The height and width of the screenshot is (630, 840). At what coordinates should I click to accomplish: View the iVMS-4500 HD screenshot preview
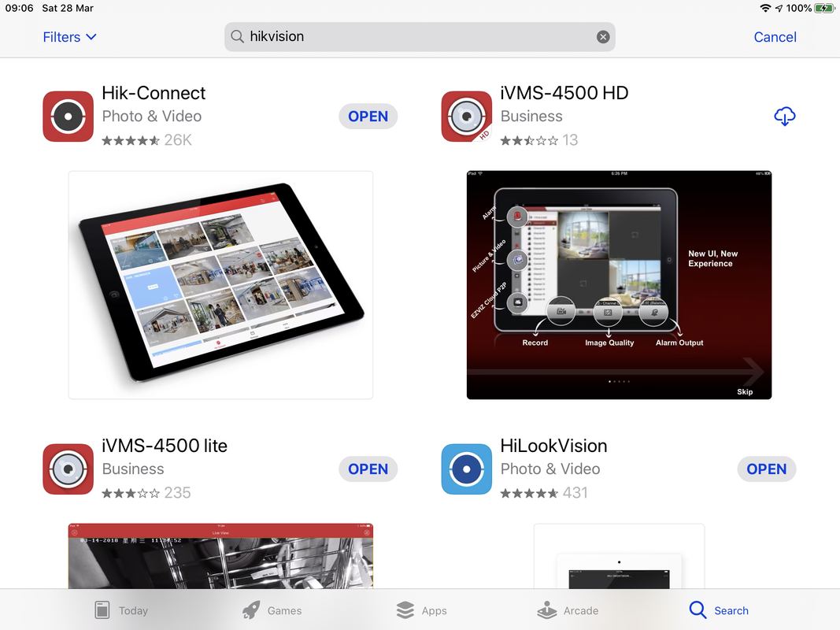pos(619,285)
